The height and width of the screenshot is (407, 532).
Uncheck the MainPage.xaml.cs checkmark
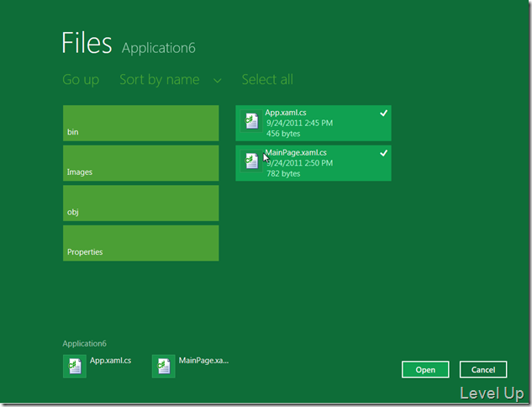384,153
